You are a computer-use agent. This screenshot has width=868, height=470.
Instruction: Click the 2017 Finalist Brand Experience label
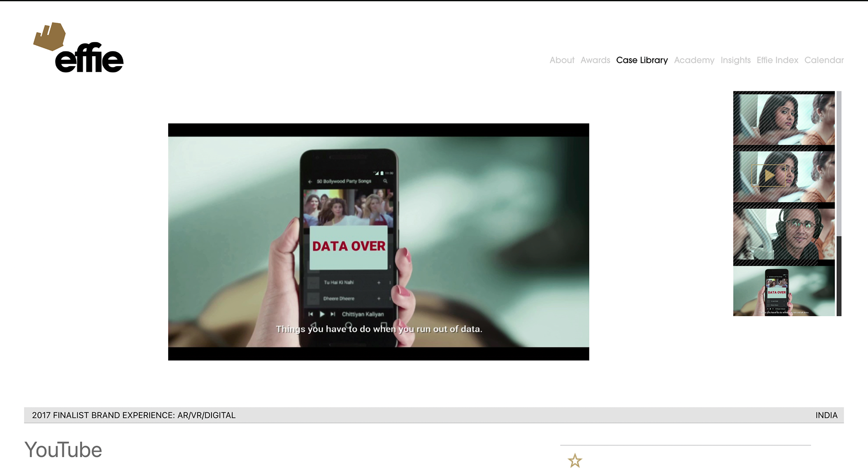tap(134, 415)
